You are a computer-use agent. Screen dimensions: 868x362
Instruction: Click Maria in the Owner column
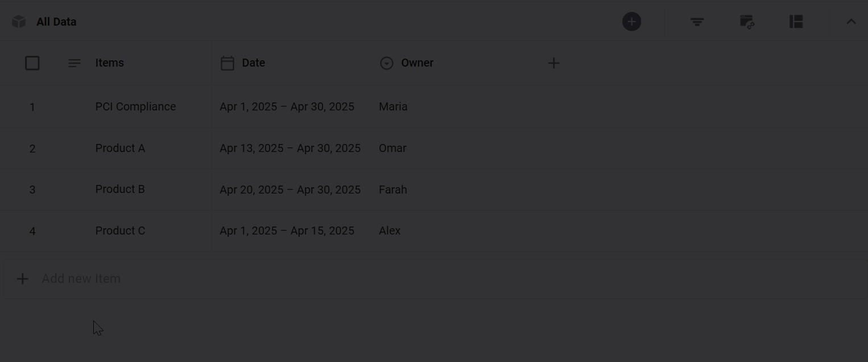(393, 106)
